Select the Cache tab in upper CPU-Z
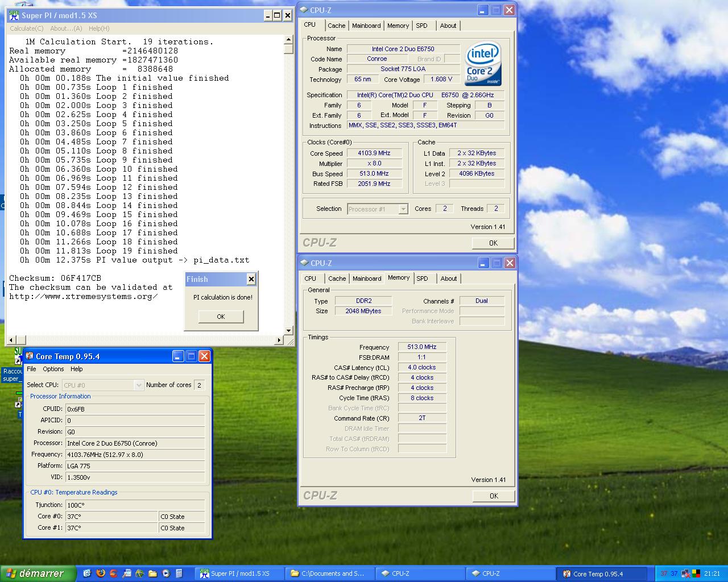The height and width of the screenshot is (582, 728). pyautogui.click(x=336, y=26)
